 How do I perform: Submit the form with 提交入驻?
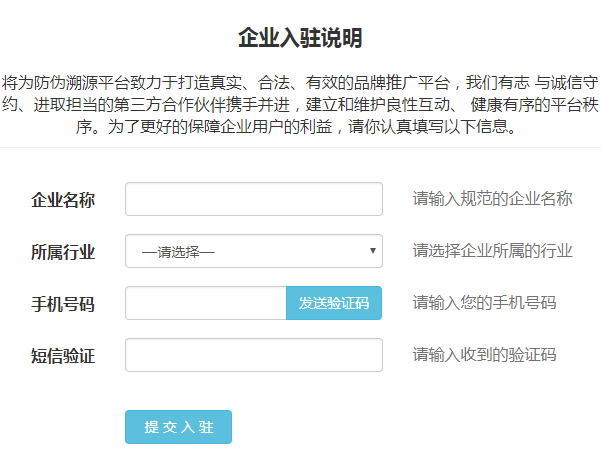[178, 427]
